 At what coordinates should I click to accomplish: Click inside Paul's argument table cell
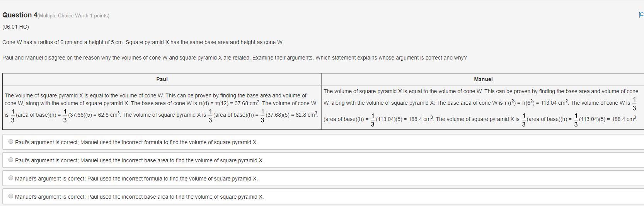(x=162, y=107)
